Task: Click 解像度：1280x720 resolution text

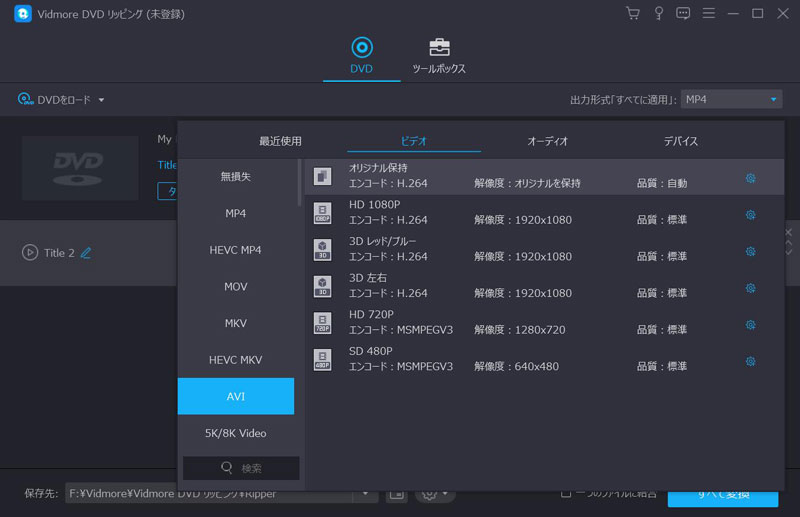Action: 519,330
